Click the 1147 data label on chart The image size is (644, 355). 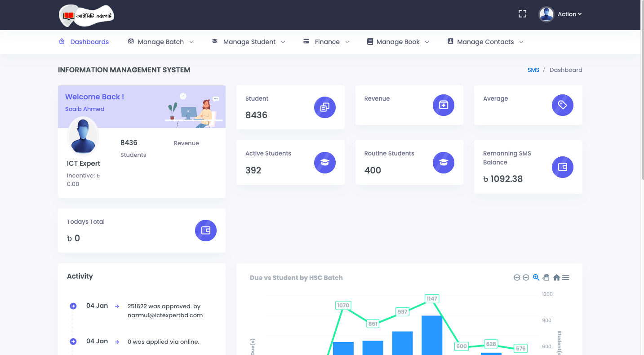click(x=432, y=298)
